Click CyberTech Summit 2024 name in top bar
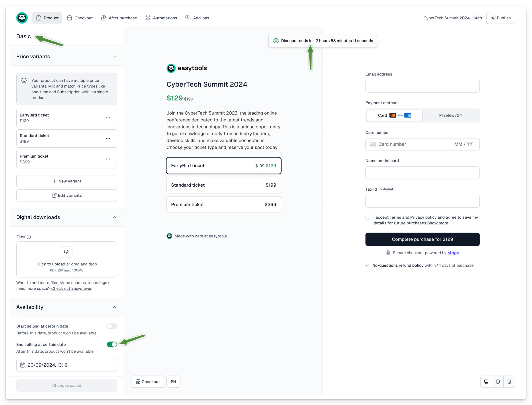The width and height of the screenshot is (532, 405). [446, 18]
